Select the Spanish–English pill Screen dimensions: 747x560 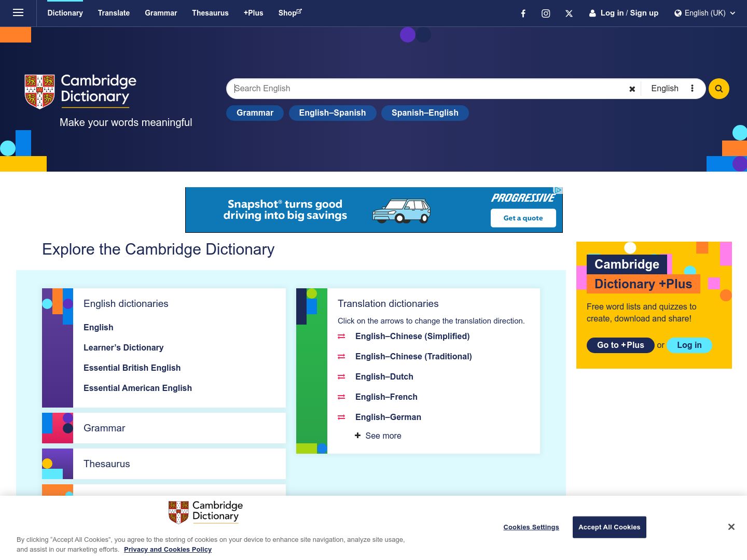[425, 113]
